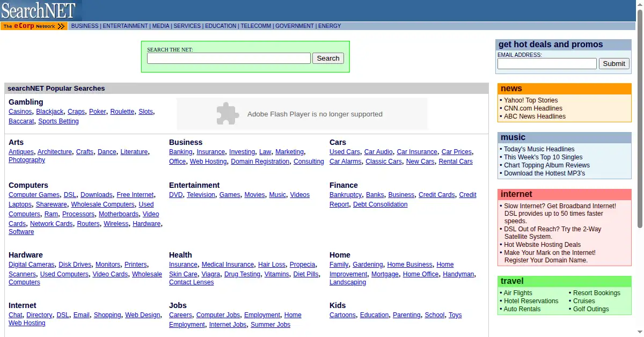This screenshot has width=644, height=337.
Task: Focus the Search the Net text field
Action: (x=229, y=58)
